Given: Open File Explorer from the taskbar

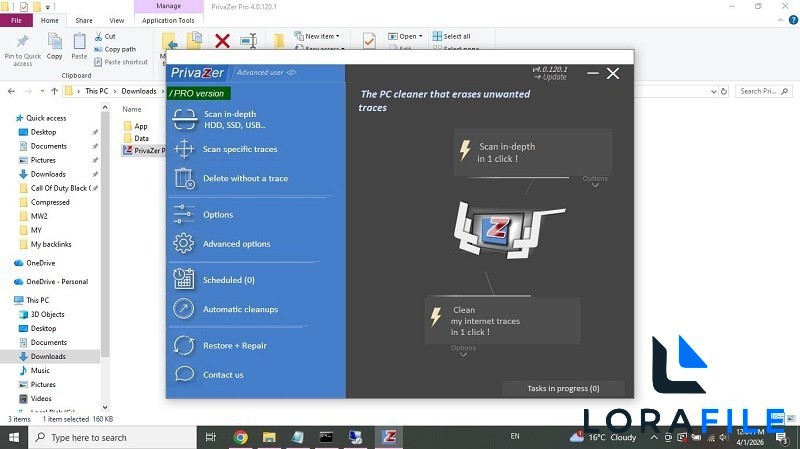Looking at the screenshot, I should coord(269,437).
